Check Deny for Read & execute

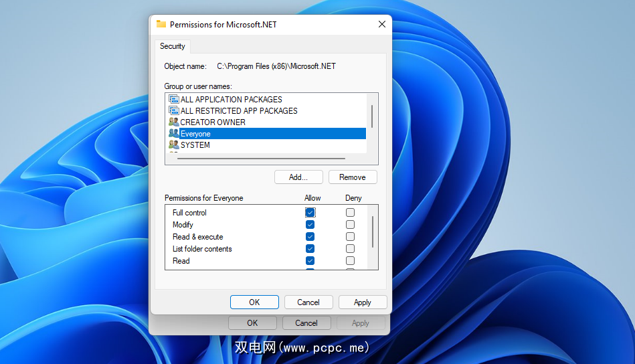(x=351, y=236)
